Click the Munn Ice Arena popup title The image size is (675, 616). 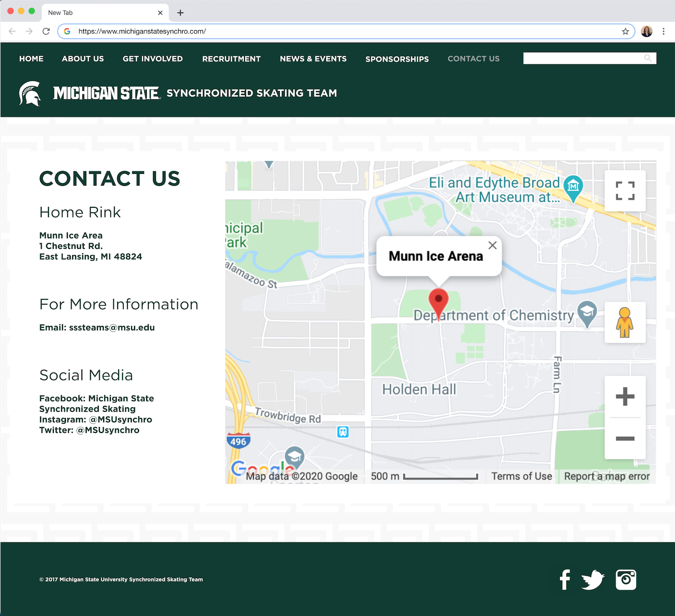coord(436,256)
